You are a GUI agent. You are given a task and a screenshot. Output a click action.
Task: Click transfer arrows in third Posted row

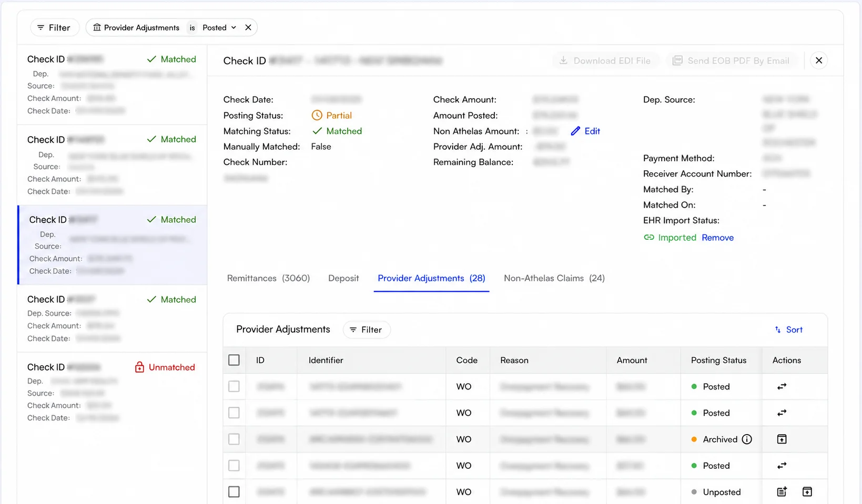(782, 466)
